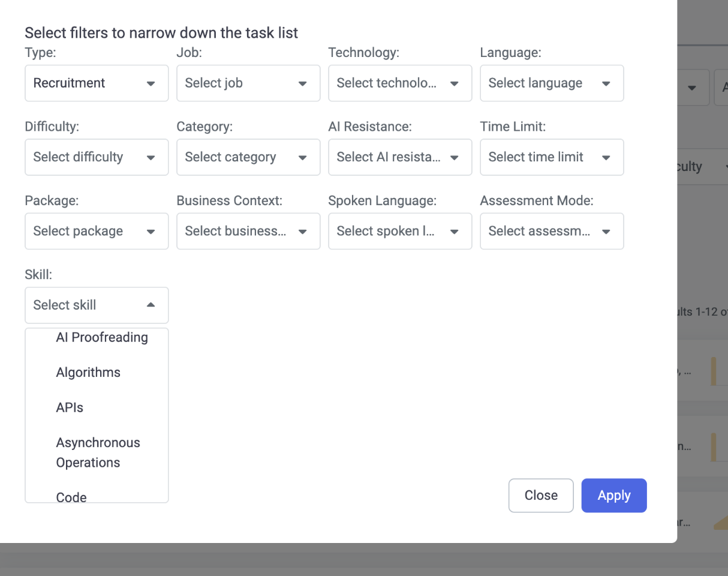The width and height of the screenshot is (728, 576).
Task: Collapse the Select skill dropdown
Action: [96, 305]
